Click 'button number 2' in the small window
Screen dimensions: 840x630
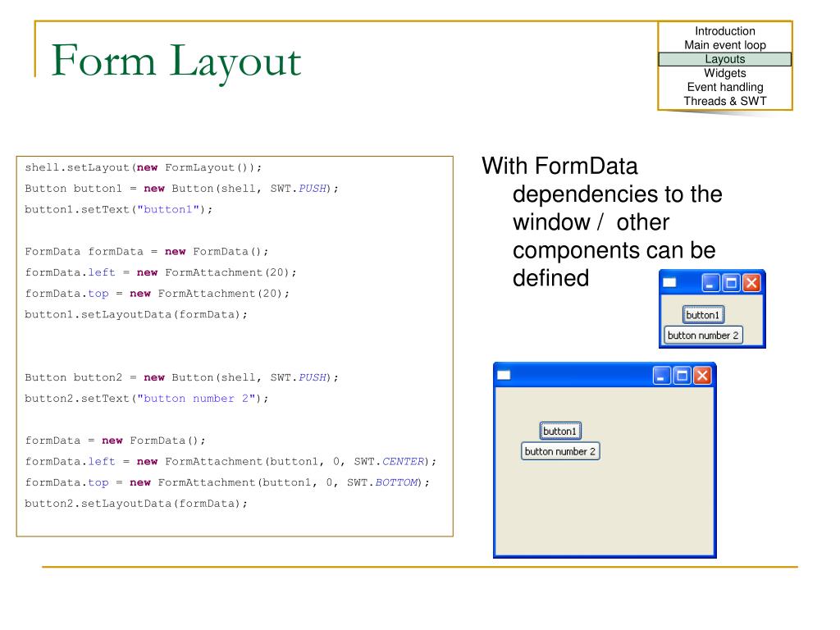pyautogui.click(x=703, y=335)
